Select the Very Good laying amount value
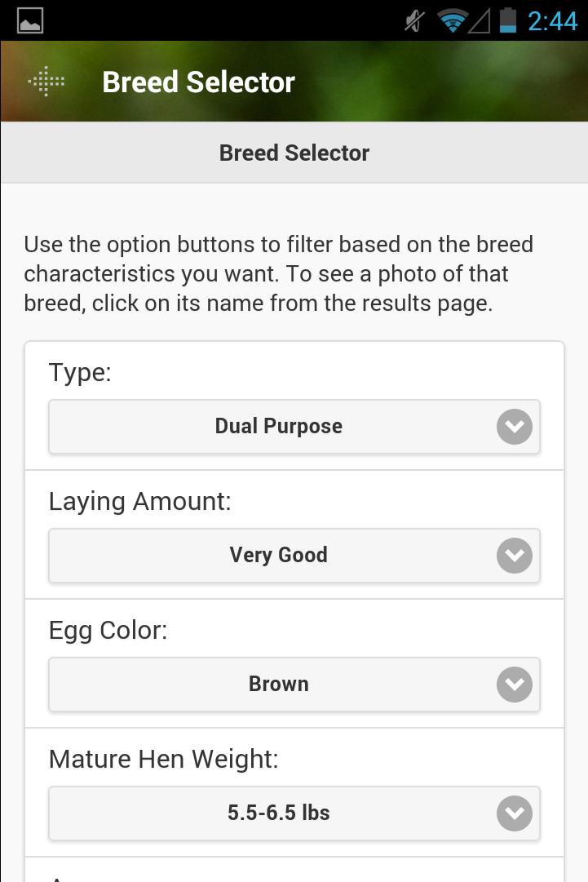This screenshot has width=588, height=882. coord(279,555)
